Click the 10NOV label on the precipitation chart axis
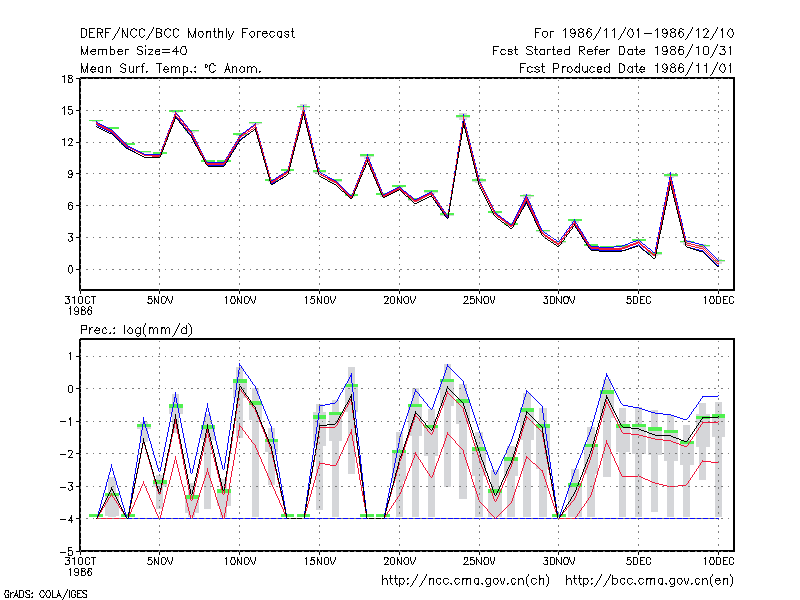 click(240, 561)
